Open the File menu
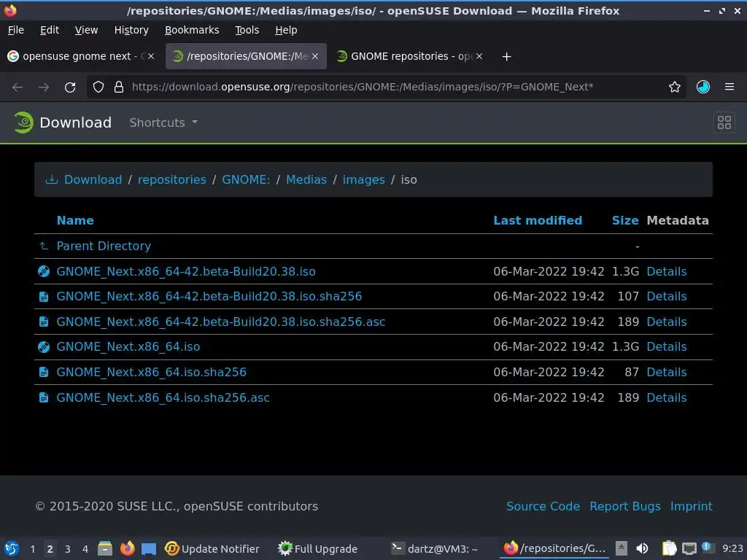This screenshot has height=560, width=747. pos(16,30)
